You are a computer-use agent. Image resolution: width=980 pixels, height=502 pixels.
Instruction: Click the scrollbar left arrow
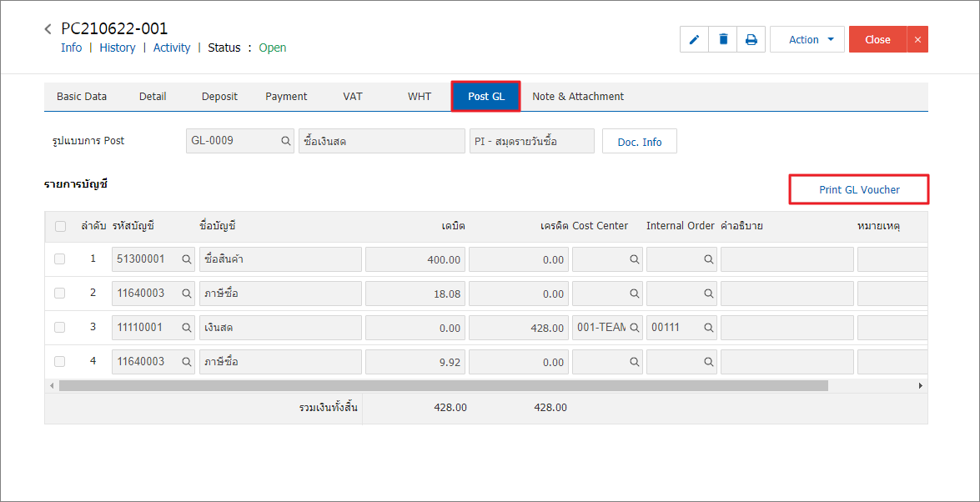pos(52,386)
